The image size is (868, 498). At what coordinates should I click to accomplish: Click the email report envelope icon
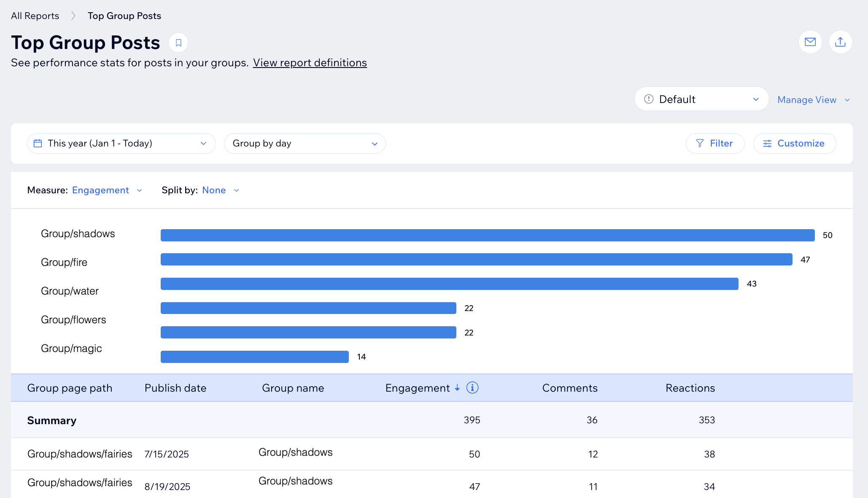[x=810, y=42]
